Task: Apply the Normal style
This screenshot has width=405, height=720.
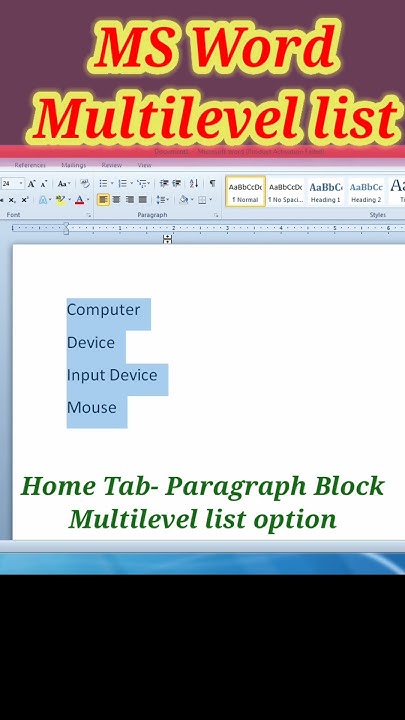Action: [x=246, y=191]
